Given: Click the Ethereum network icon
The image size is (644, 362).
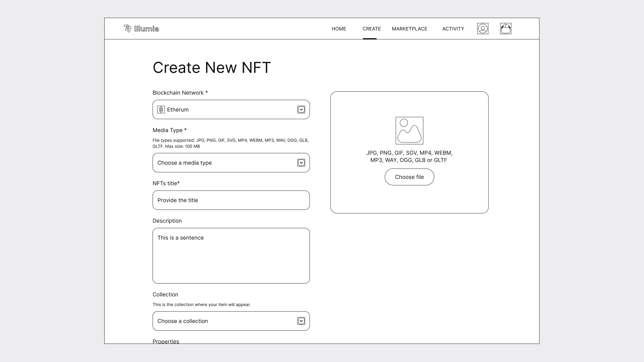Looking at the screenshot, I should pyautogui.click(x=161, y=109).
